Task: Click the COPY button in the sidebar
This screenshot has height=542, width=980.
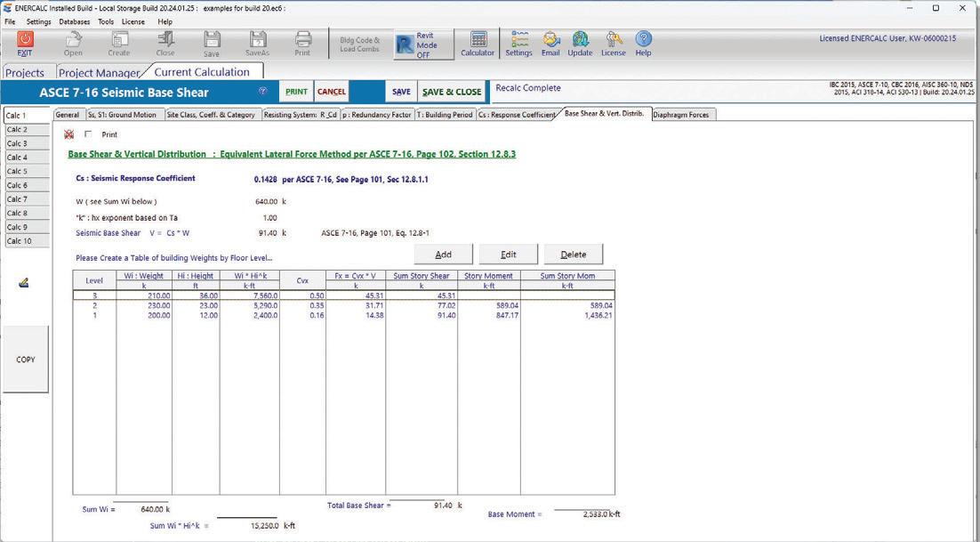Action: [26, 360]
